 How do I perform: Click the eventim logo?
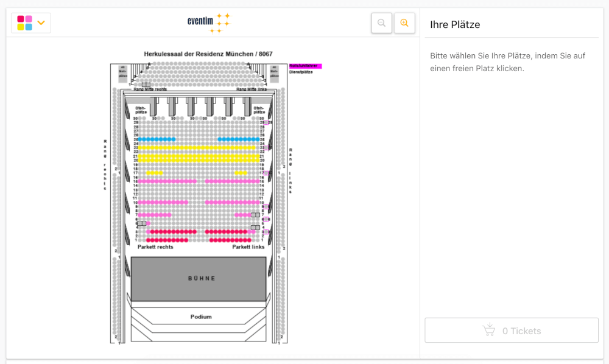(x=209, y=23)
